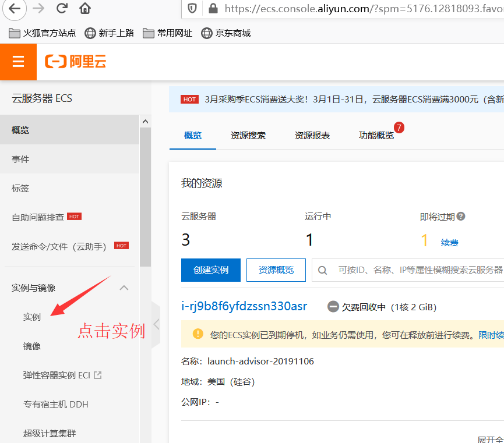The width and height of the screenshot is (504, 443).
Task: Click the sidebar scrollbar thumb
Action: coord(145,197)
